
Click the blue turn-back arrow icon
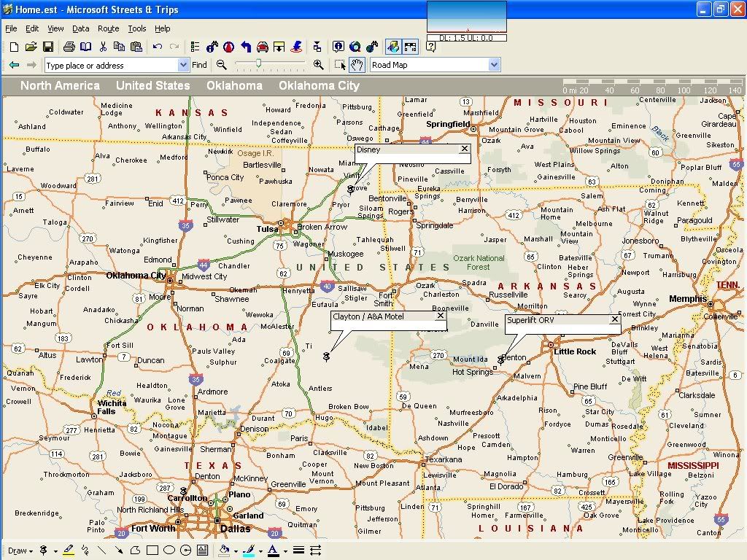pos(246,47)
